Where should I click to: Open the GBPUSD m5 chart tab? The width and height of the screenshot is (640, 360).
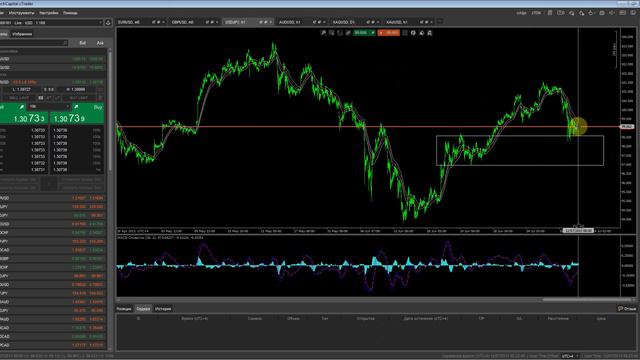182,22
